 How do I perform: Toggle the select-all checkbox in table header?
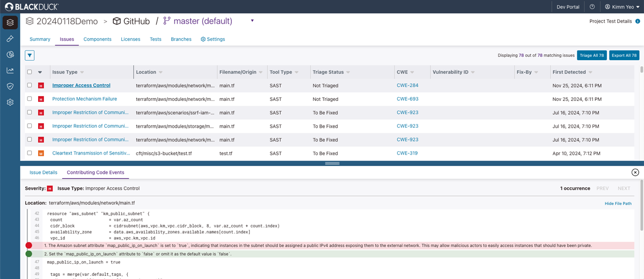(30, 72)
